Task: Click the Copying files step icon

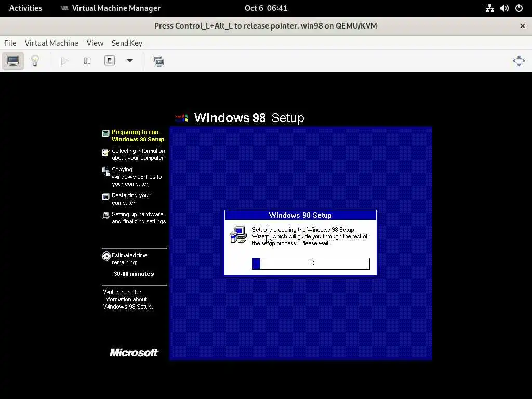Action: pos(106,171)
